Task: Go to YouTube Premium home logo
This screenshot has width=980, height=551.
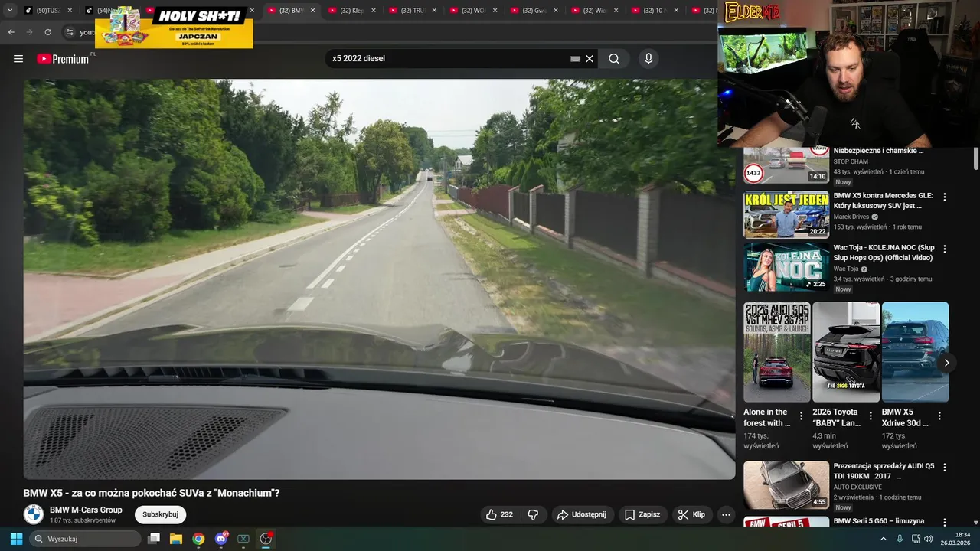Action: (63, 59)
